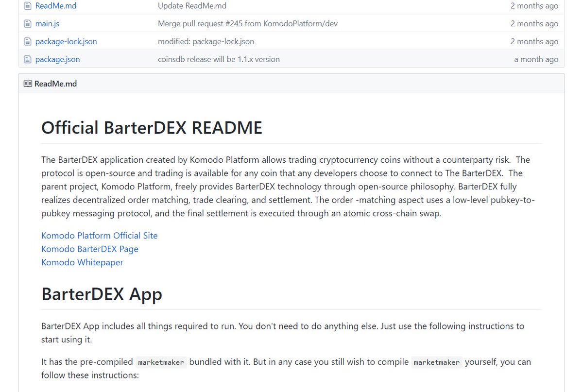Click the '2 months ago' timestamp for package-lock.json
Screen dimensions: 583x392
(534, 42)
